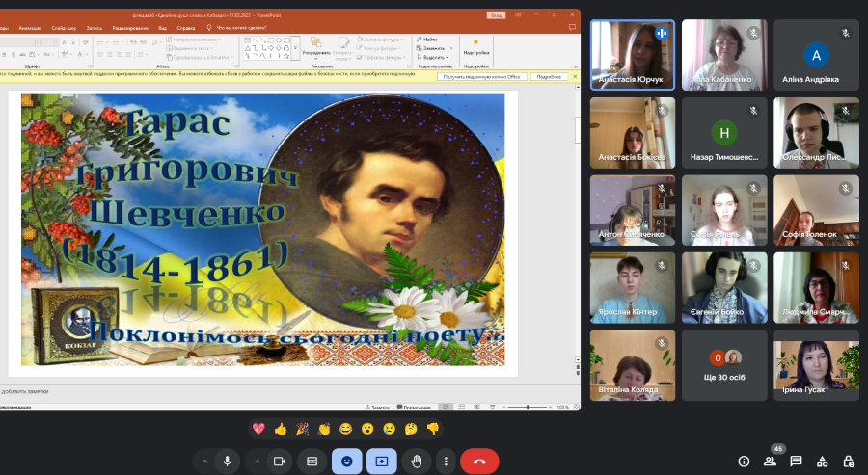The image size is (868, 475).
Task: Open the Заливка фигуры dropdown
Action: (x=381, y=40)
